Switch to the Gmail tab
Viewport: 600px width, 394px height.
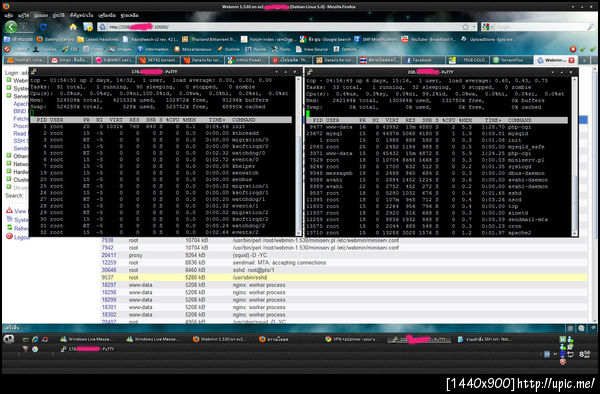coord(69,60)
